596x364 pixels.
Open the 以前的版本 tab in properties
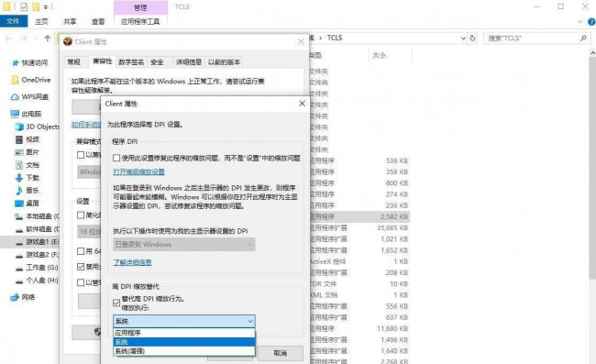[x=224, y=62]
